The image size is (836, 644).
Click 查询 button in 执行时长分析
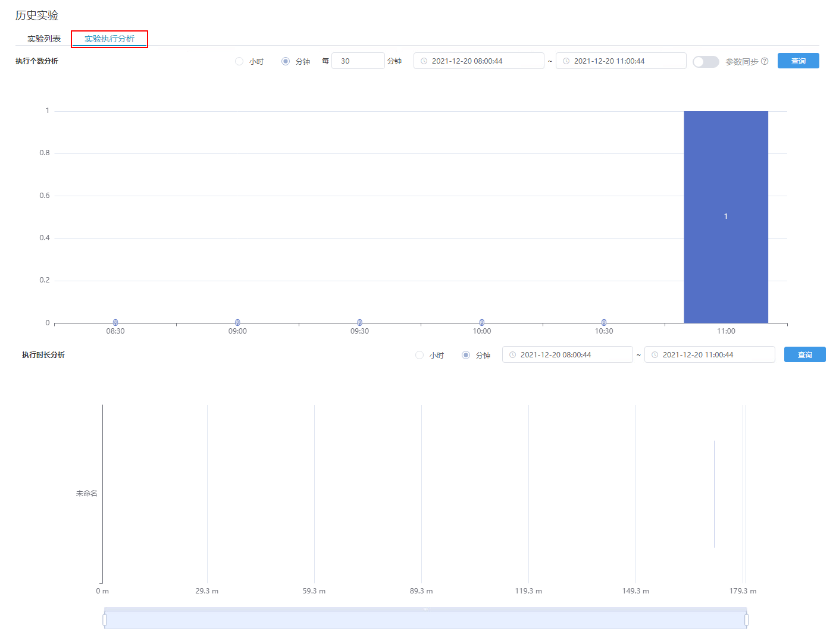[804, 354]
